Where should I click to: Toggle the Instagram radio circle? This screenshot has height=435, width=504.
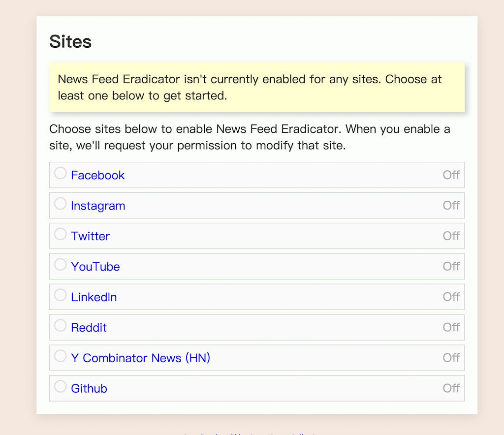coord(60,204)
